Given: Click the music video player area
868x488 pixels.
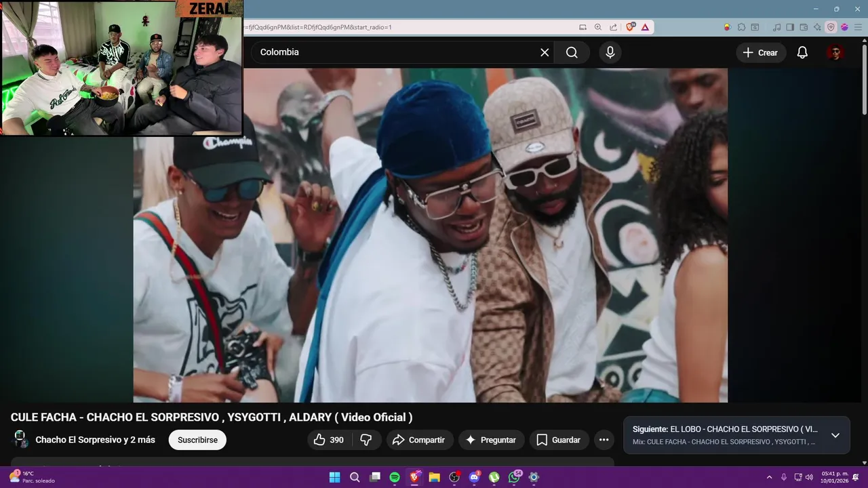Looking at the screenshot, I should click(x=430, y=235).
